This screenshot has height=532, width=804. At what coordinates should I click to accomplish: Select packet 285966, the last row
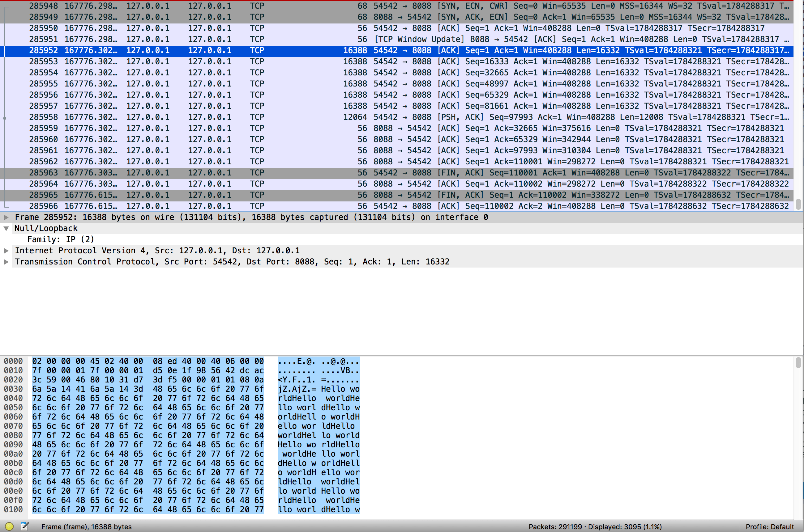(238, 206)
